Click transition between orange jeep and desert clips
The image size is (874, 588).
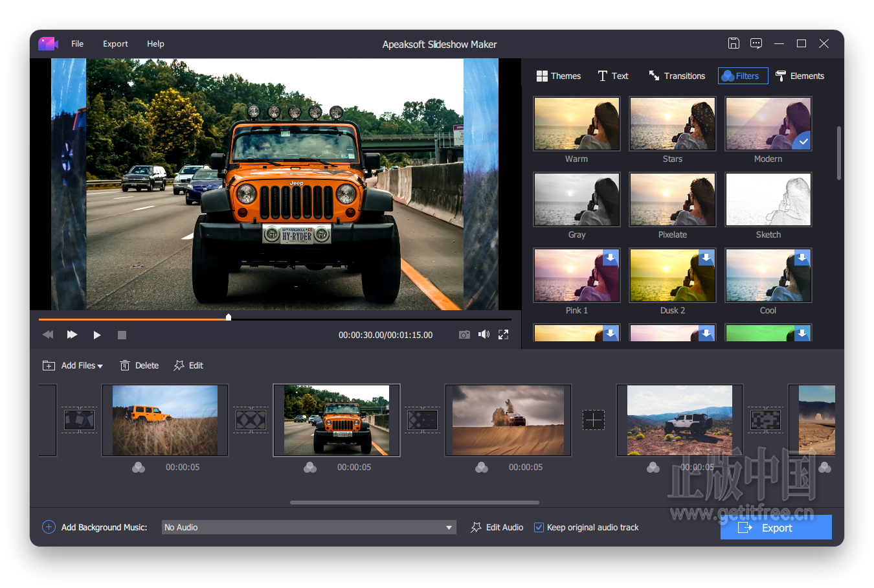tap(422, 420)
